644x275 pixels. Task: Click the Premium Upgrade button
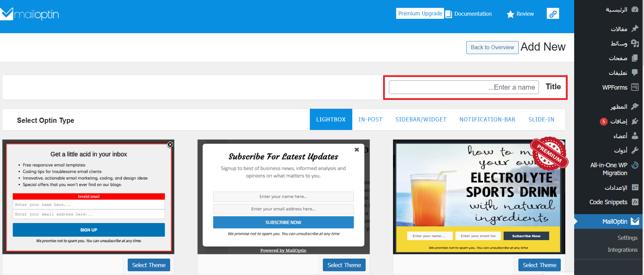point(420,13)
